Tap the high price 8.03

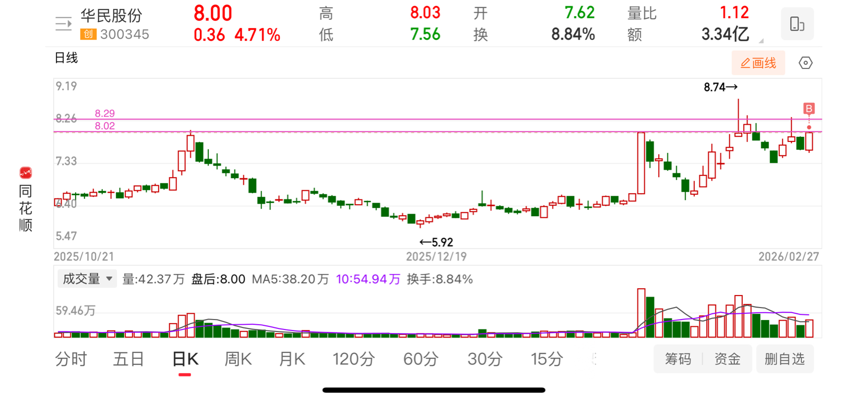[425, 13]
